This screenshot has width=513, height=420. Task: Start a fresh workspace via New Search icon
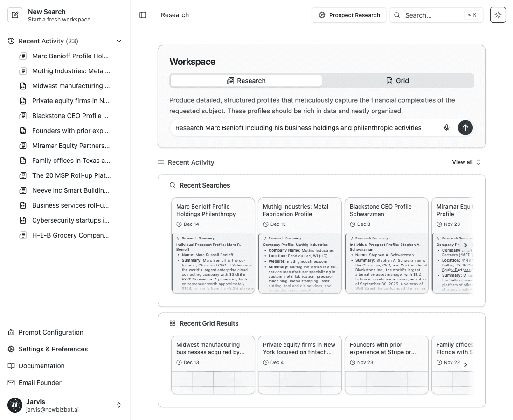[x=15, y=15]
